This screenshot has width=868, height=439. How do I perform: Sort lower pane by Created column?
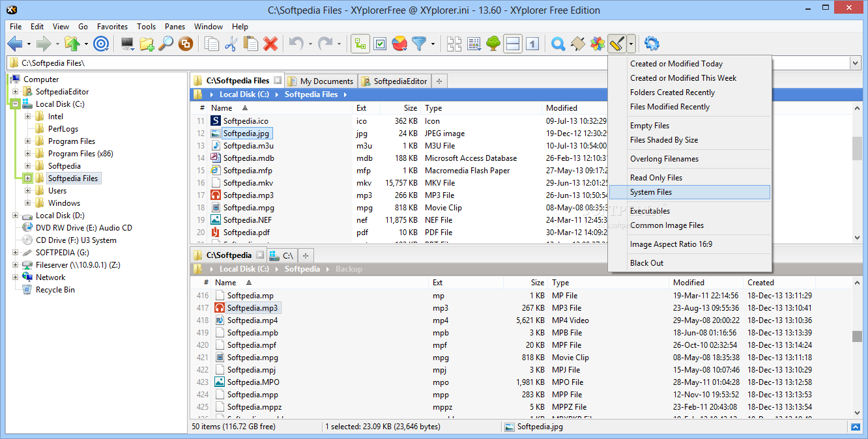coord(760,283)
